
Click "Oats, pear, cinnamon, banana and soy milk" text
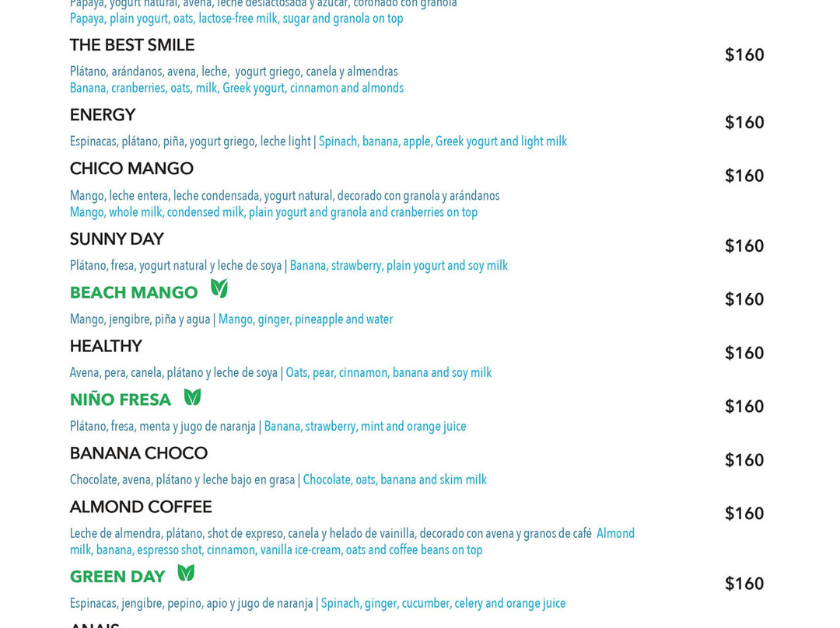[x=388, y=372]
